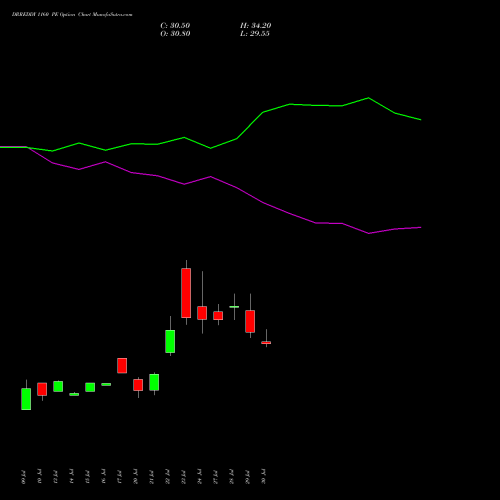Click the 30 Jul date label

pyautogui.click(x=263, y=477)
